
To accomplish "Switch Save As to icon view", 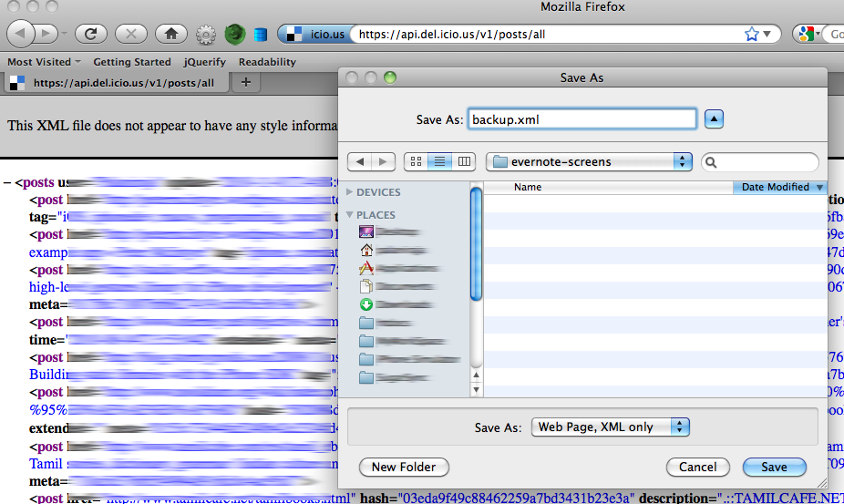I will point(417,161).
